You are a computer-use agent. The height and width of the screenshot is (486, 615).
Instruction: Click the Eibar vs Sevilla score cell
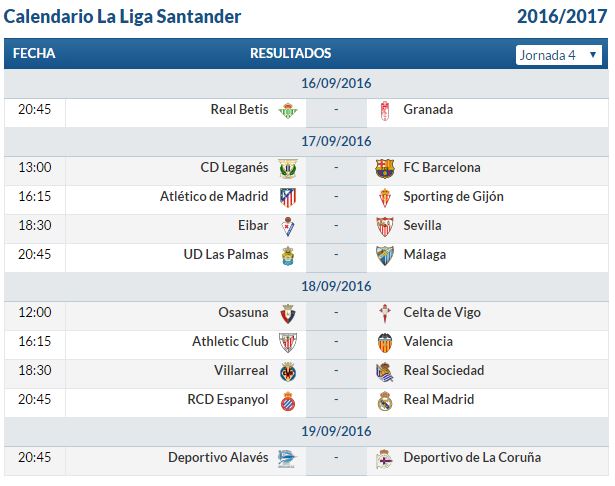click(336, 226)
